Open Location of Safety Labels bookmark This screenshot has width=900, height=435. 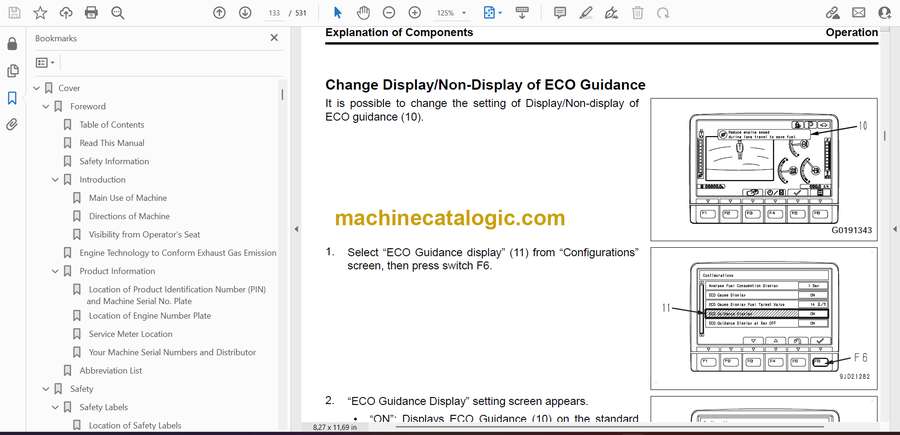[135, 425]
